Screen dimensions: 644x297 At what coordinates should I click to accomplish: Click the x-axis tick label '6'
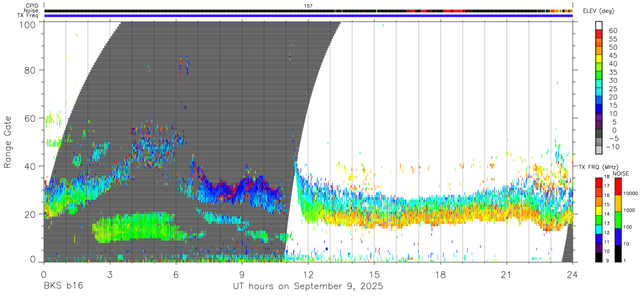click(x=176, y=275)
